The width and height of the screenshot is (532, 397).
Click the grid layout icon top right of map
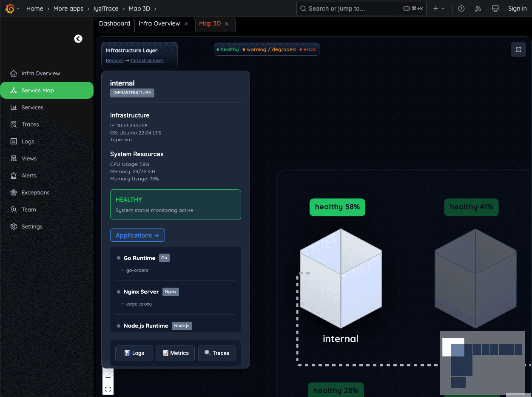click(518, 49)
